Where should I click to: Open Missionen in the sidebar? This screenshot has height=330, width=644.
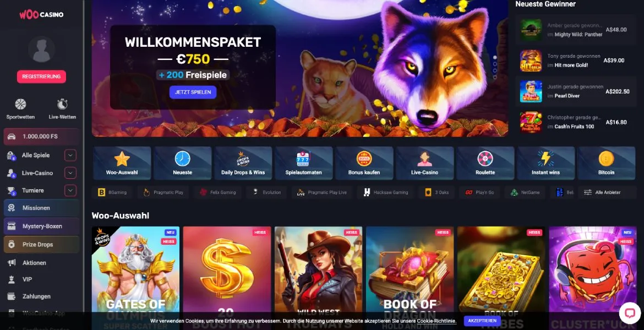pyautogui.click(x=41, y=208)
